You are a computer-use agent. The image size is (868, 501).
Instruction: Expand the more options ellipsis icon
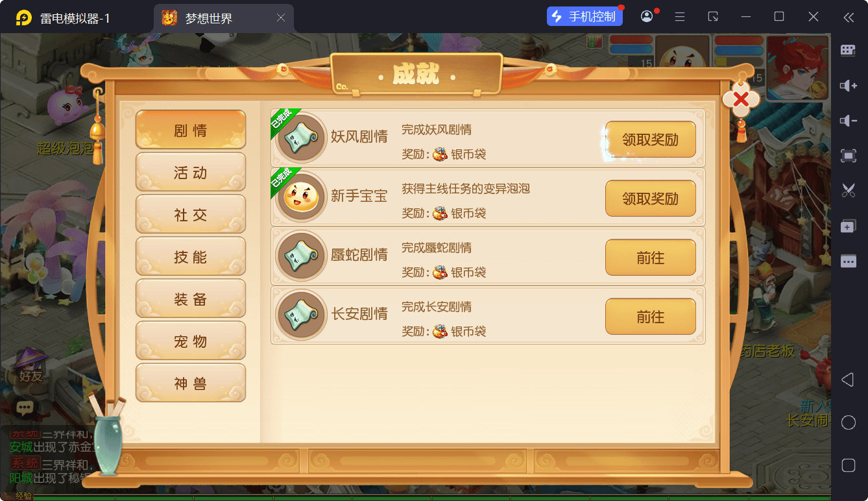[x=848, y=261]
